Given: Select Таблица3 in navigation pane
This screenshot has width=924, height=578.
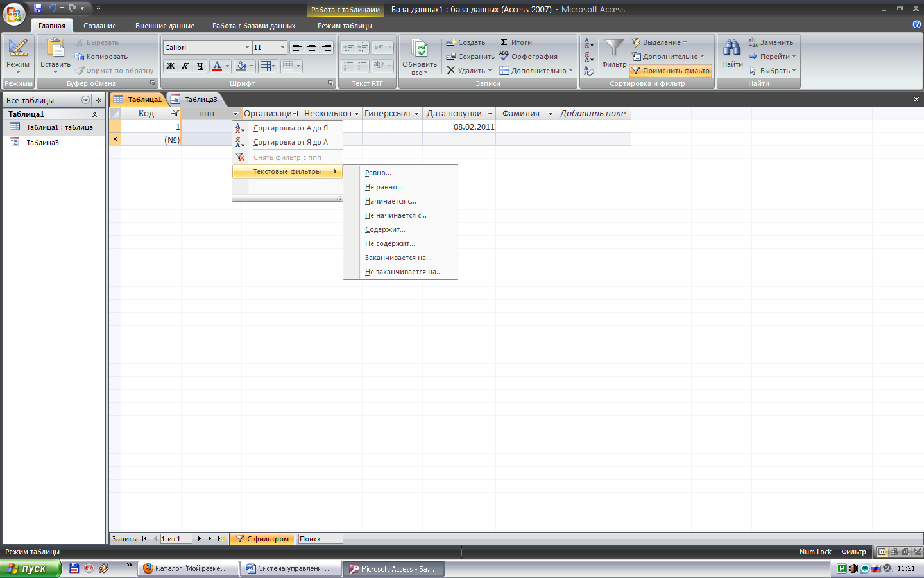Looking at the screenshot, I should point(54,143).
